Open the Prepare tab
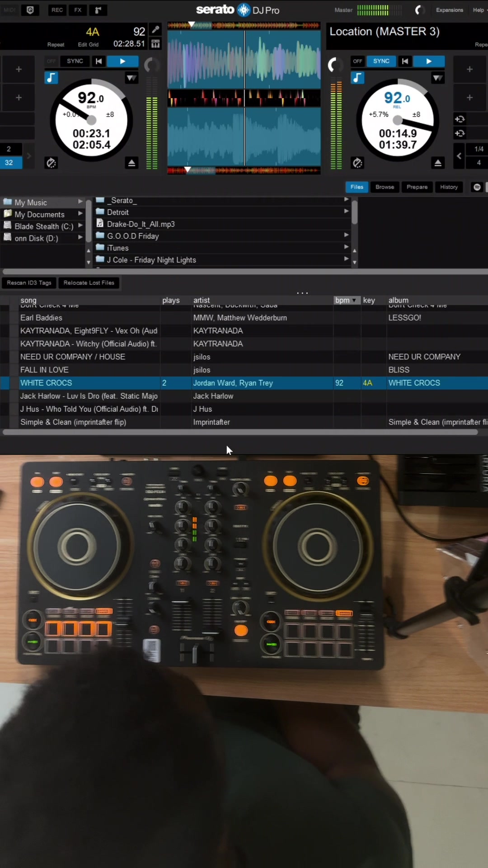The image size is (488, 868). point(417,187)
